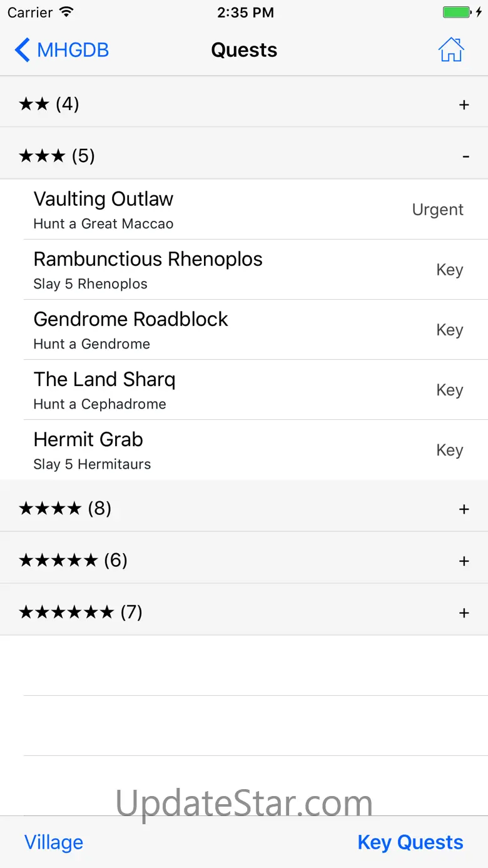Go back to MHGDB screen
Viewport: 488px width, 868px height.
[x=61, y=50]
